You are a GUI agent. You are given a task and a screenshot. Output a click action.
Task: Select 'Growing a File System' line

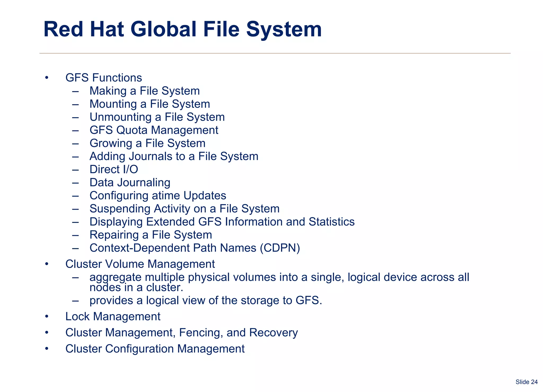pos(147,143)
